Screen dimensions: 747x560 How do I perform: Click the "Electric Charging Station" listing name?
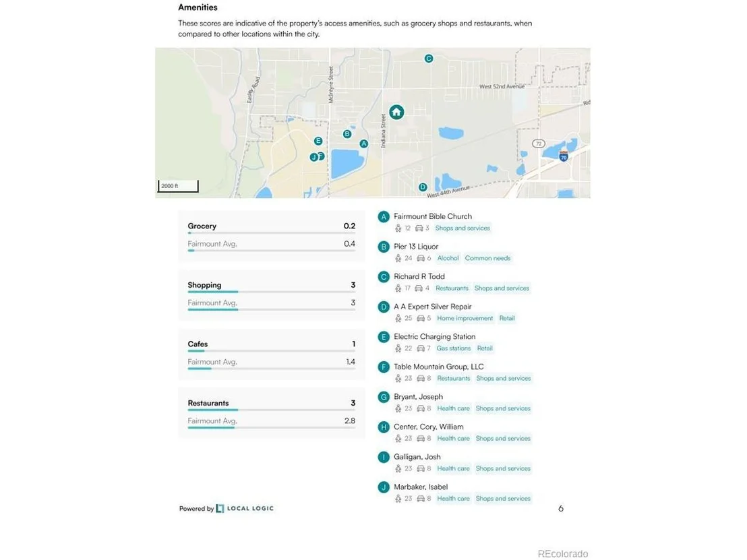[x=434, y=337]
